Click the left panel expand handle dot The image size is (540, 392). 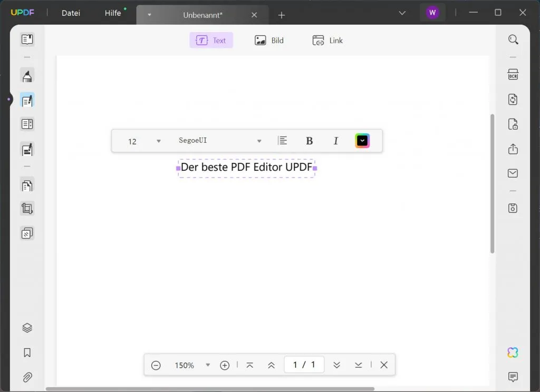8,100
